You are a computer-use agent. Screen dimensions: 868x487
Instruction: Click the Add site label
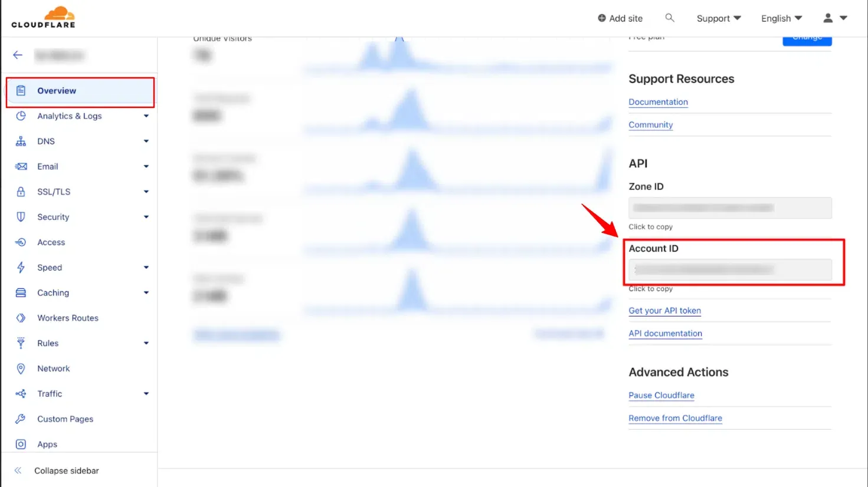(x=626, y=18)
